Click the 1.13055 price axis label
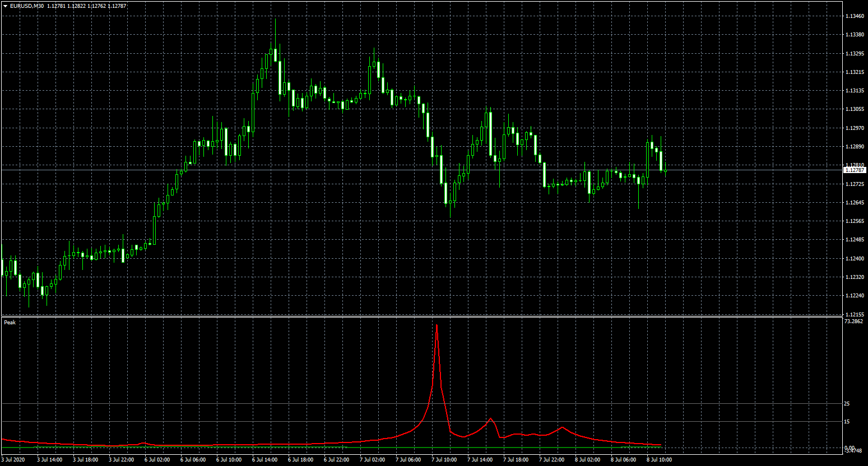 pyautogui.click(x=854, y=109)
